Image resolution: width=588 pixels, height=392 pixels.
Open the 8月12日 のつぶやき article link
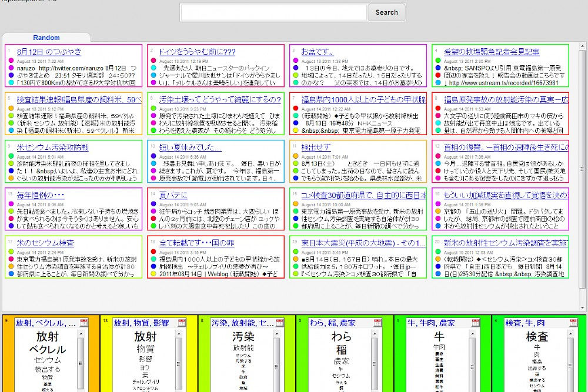49,52
